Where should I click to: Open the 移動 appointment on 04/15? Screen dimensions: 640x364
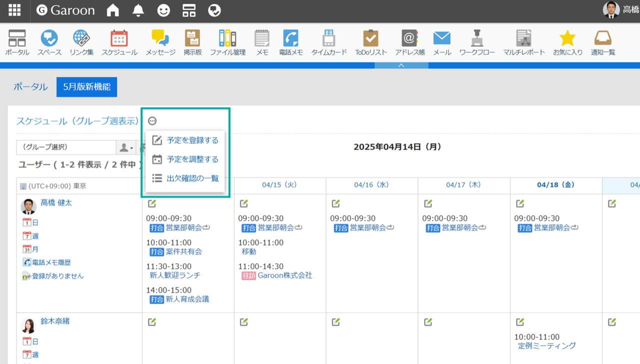pos(248,251)
